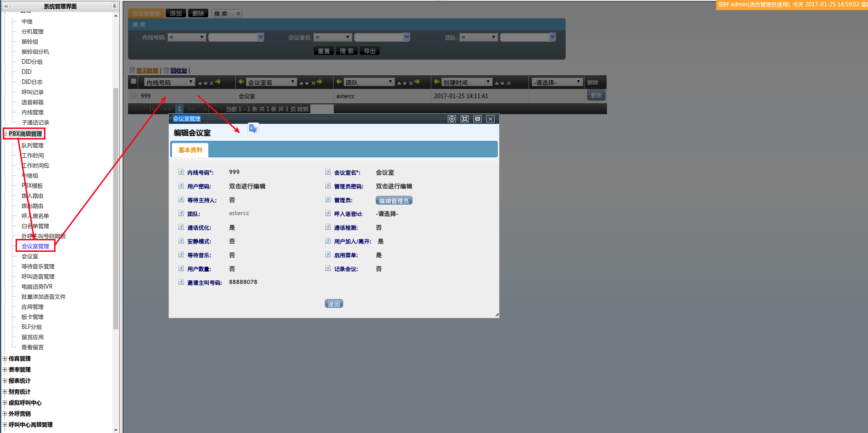Collapse the sidebar with the double-arrow icon
868x433 pixels.
click(x=6, y=6)
